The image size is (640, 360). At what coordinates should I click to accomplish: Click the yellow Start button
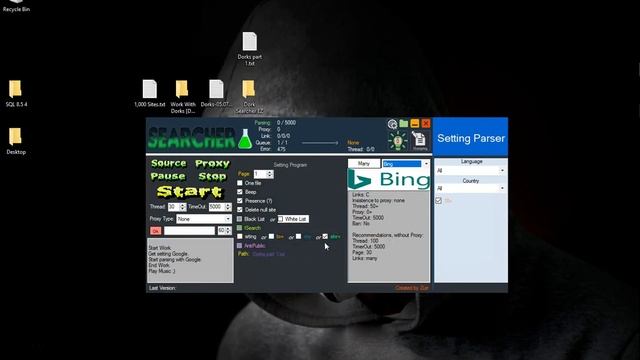190,192
